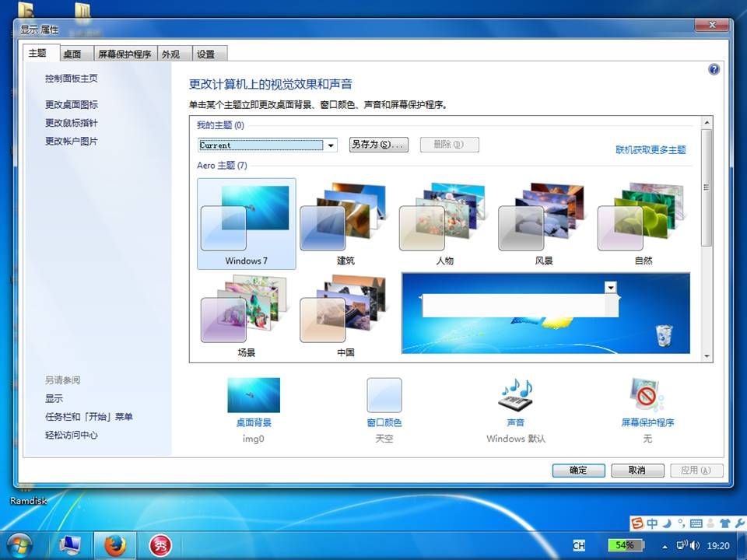The width and height of the screenshot is (747, 560).
Task: Open 更改鼠标指针 link
Action: click(72, 123)
